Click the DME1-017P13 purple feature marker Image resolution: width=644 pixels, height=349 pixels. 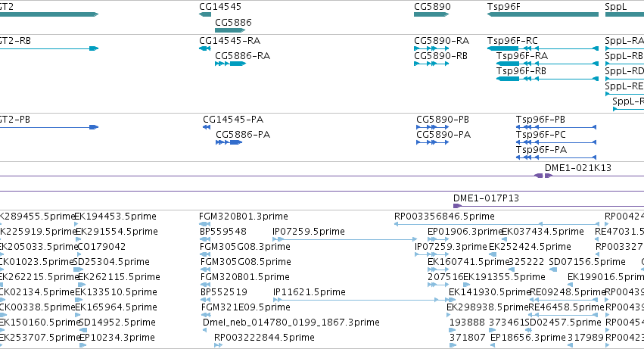457,206
